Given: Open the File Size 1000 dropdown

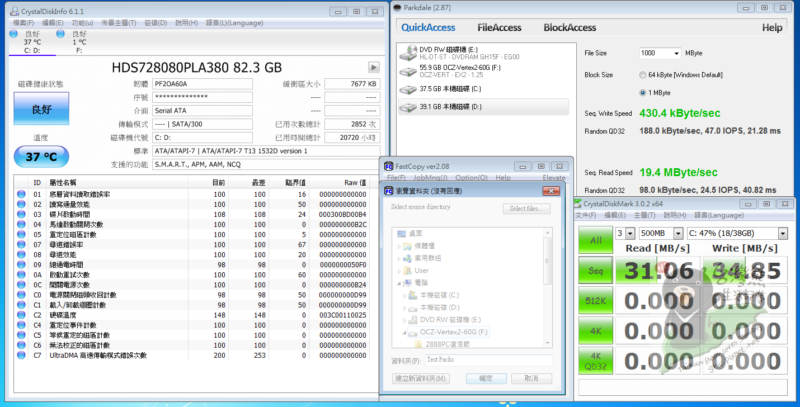Looking at the screenshot, I should 677,53.
